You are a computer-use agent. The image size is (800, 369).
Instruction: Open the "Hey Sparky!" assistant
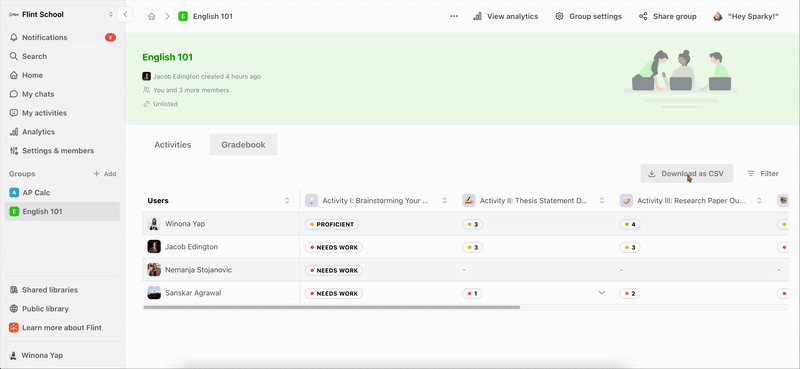746,16
